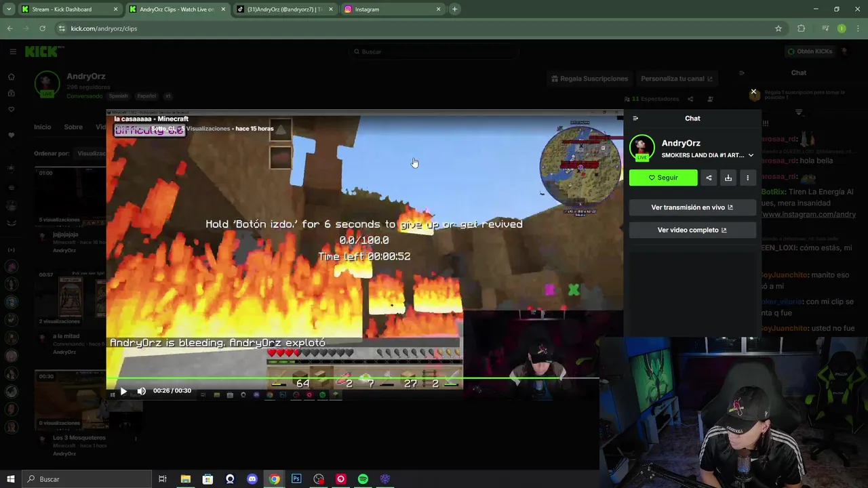Click Regala Suscripciones button
The image size is (868, 488).
pyautogui.click(x=589, y=79)
